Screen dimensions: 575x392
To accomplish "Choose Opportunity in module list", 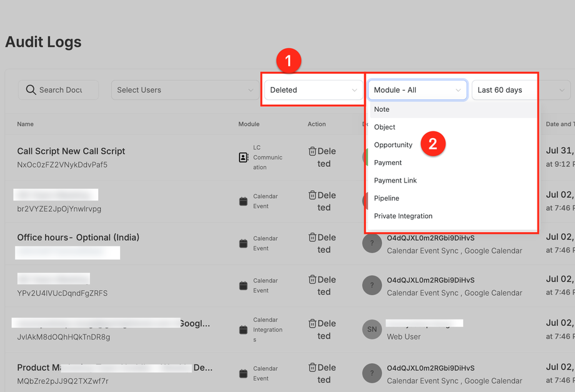I will 393,145.
